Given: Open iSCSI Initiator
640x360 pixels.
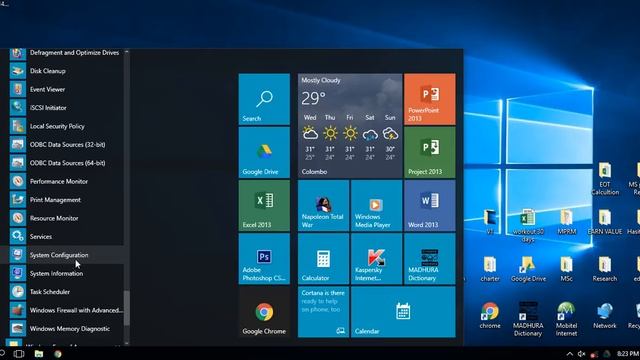Looking at the screenshot, I should [x=62, y=108].
